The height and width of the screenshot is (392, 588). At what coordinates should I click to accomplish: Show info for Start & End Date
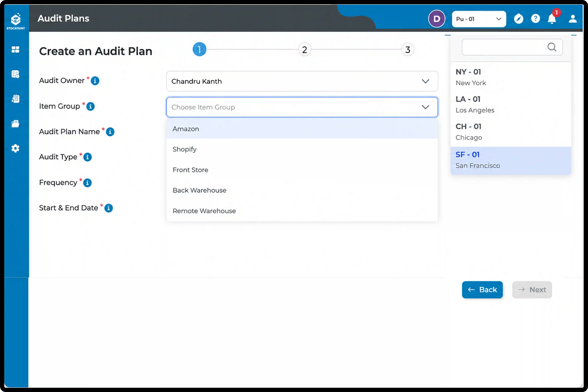108,208
